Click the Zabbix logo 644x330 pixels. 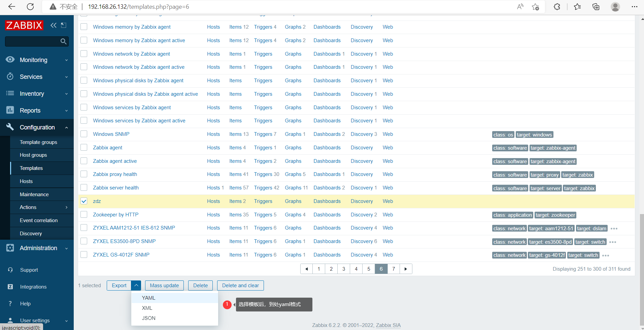(24, 25)
